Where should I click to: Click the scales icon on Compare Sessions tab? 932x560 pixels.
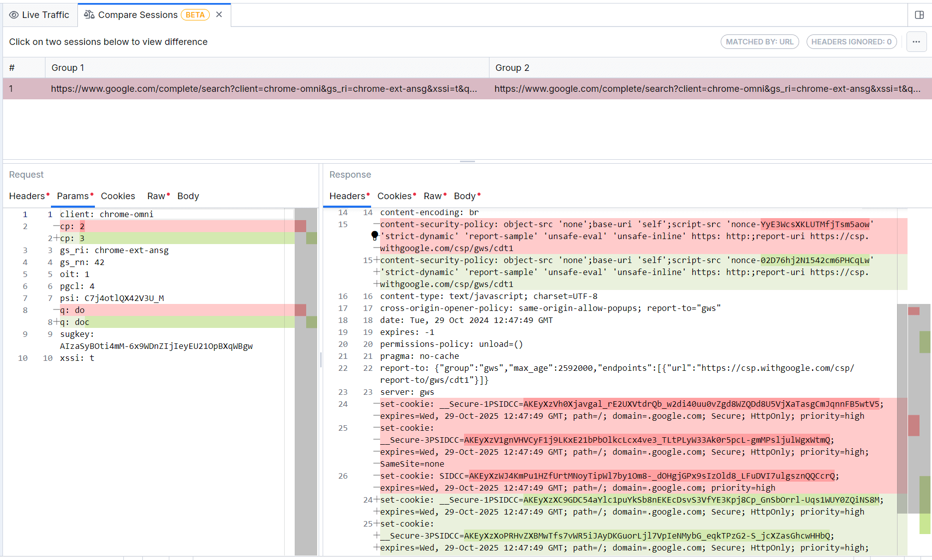89,15
